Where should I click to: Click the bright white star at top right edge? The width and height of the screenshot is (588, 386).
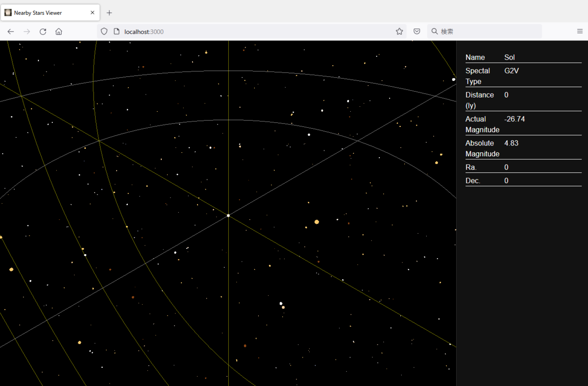[454, 79]
